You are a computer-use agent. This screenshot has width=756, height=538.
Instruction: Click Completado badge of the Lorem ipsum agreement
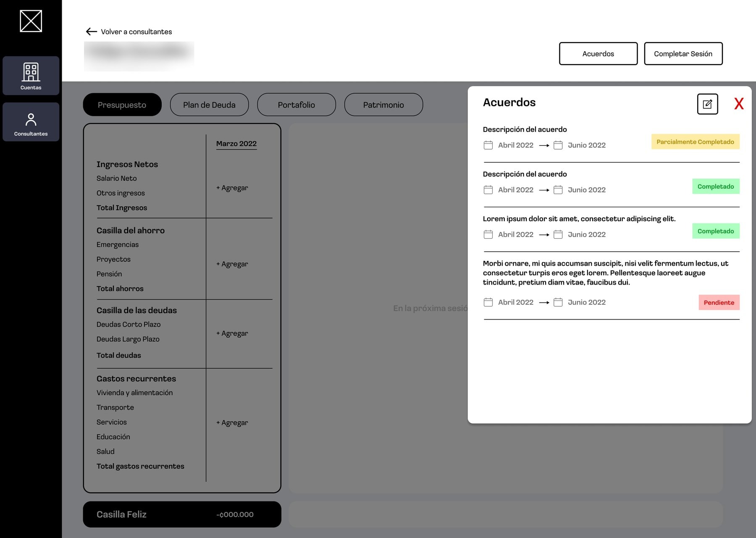(x=716, y=231)
